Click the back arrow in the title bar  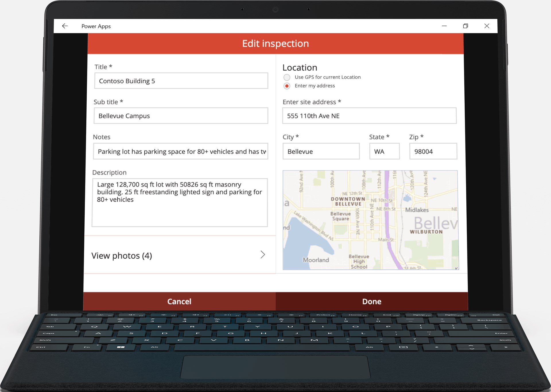click(x=65, y=26)
